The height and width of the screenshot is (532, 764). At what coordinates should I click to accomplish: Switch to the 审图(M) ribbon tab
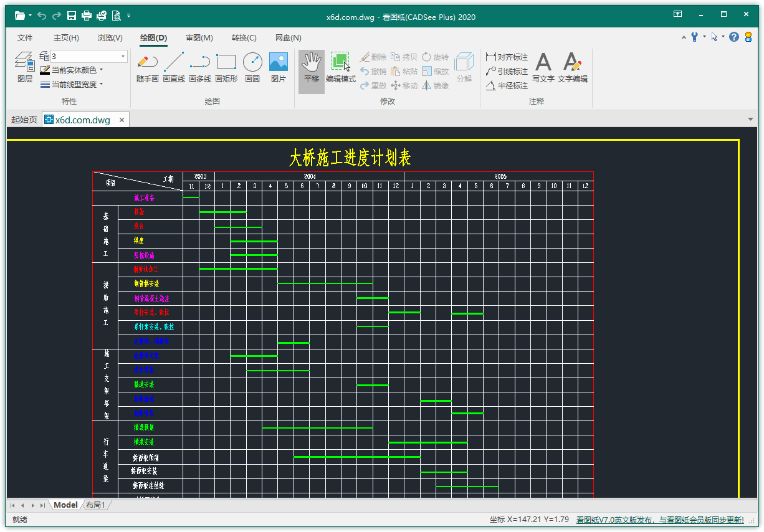point(199,38)
